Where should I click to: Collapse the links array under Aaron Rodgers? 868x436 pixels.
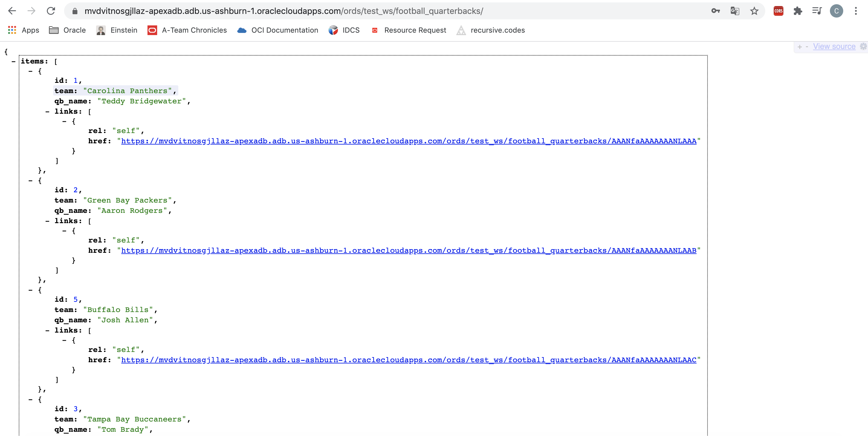[47, 221]
